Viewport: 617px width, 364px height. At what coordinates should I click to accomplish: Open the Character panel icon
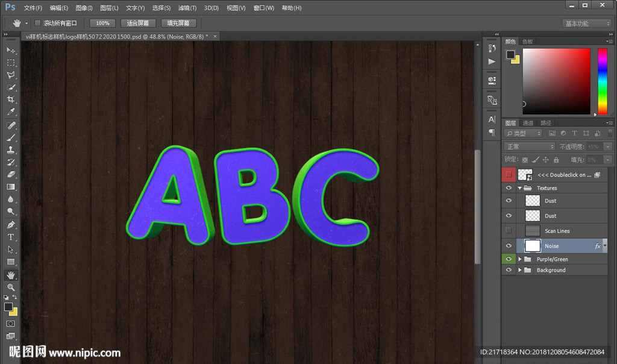tap(492, 119)
